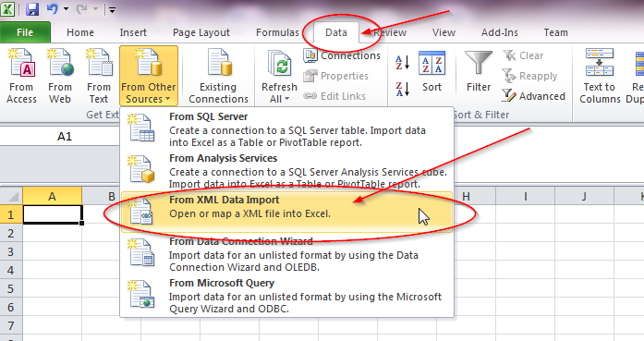Import data From Web
Image resolution: width=644 pixels, height=341 pixels.
click(x=60, y=76)
